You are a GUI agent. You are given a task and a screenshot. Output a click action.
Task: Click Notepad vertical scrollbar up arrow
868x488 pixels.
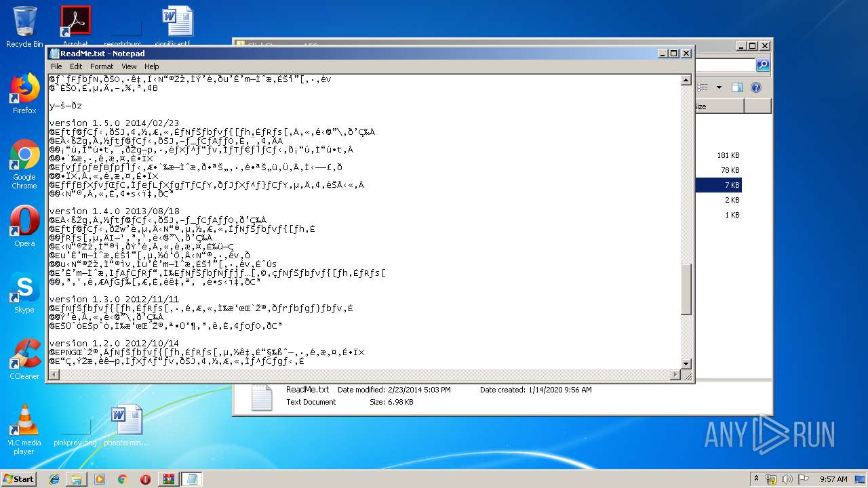tap(686, 80)
